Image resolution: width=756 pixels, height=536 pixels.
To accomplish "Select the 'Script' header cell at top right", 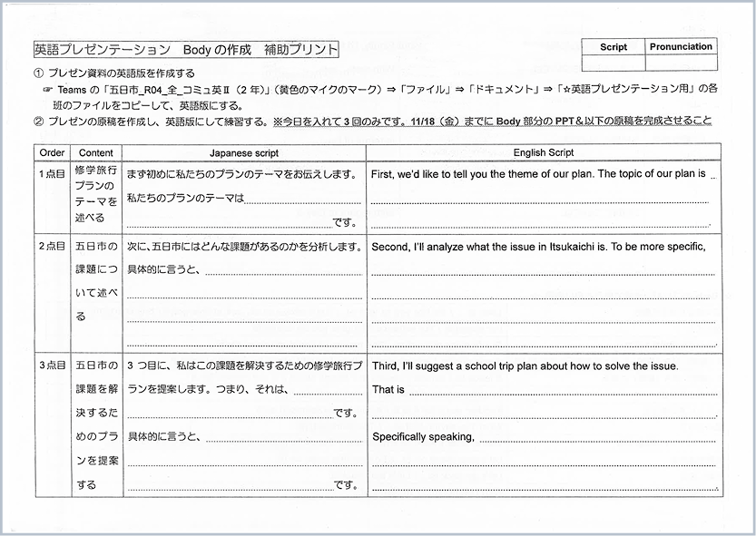I will (x=614, y=47).
